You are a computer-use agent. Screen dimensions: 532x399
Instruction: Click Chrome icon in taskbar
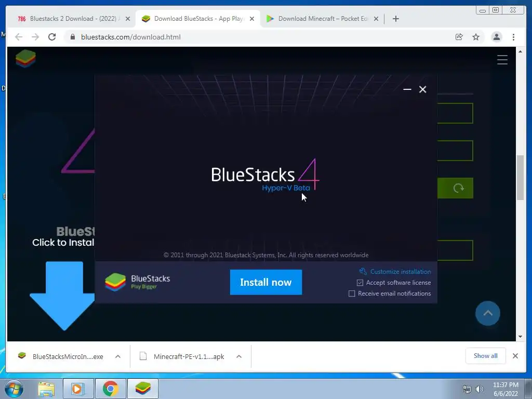click(110, 389)
